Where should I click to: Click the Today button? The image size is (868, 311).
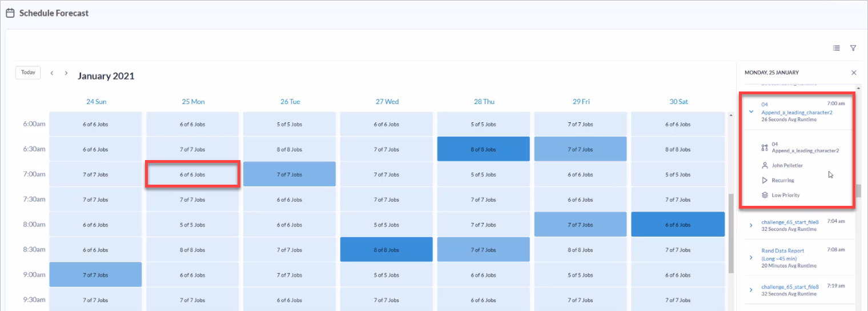coord(28,73)
